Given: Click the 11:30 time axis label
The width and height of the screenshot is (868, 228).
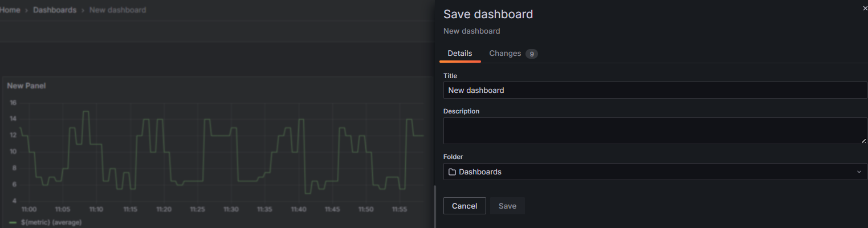Looking at the screenshot, I should (231, 210).
